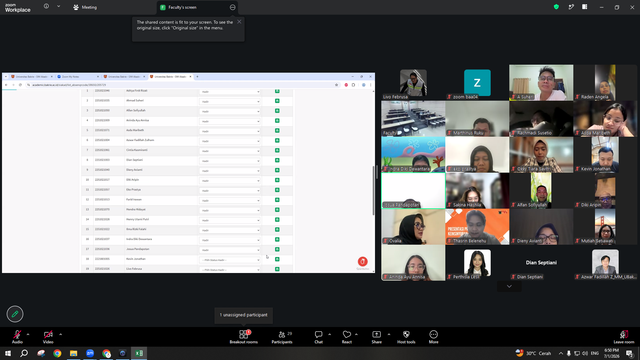Viewport: 640px width, 360px height.
Task: Click the red floating button on shared page
Action: (x=362, y=261)
